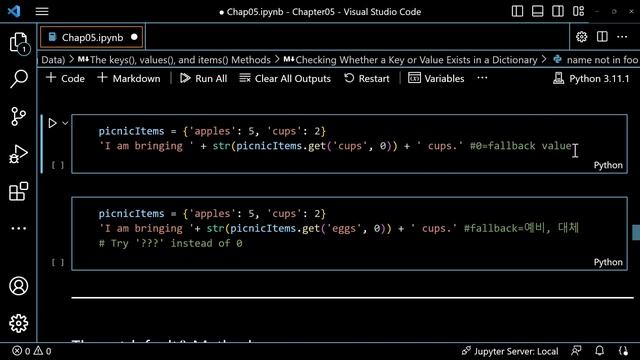The width and height of the screenshot is (640, 360).
Task: Open the Accounts menu
Action: point(18,286)
